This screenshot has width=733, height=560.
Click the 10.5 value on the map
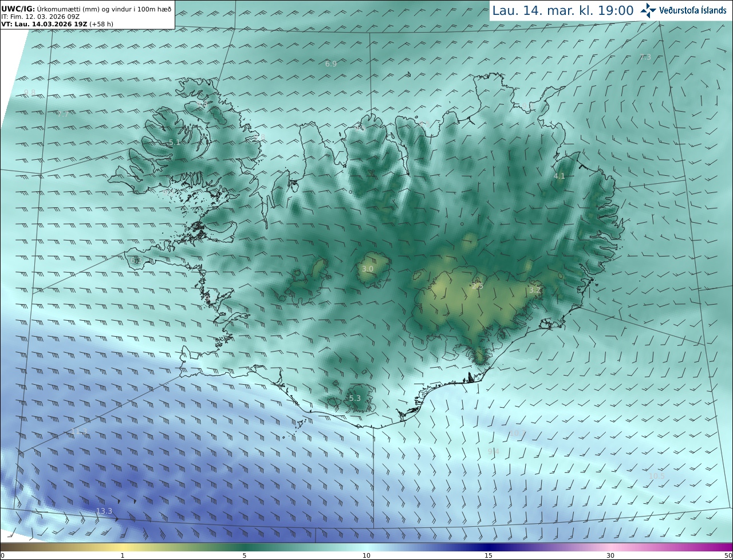[657, 476]
